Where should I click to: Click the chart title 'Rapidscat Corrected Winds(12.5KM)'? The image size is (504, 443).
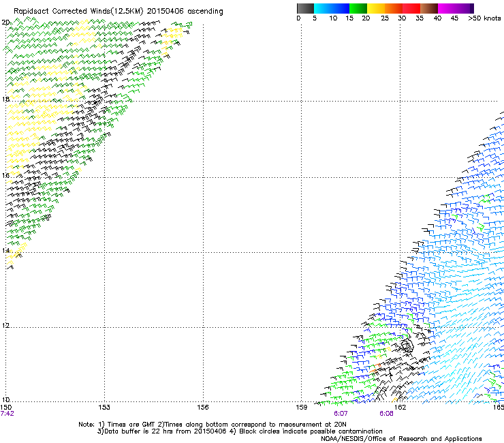[x=78, y=12]
